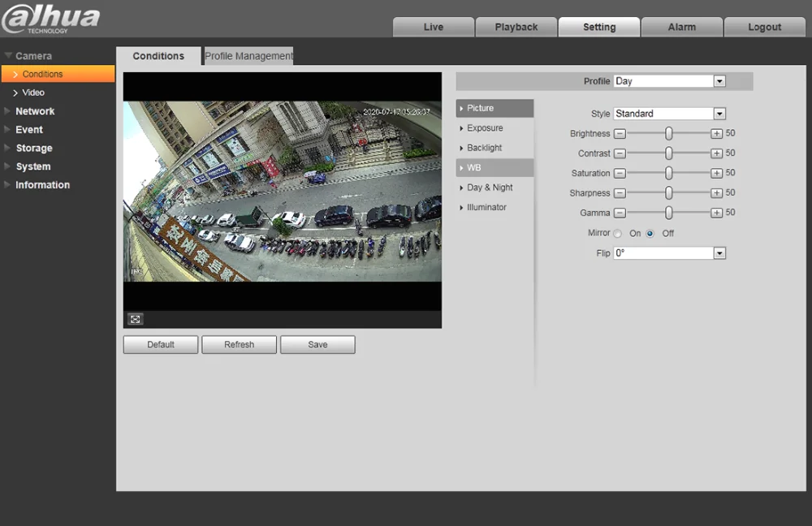Click the Default button
The width and height of the screenshot is (812, 526).
click(161, 345)
